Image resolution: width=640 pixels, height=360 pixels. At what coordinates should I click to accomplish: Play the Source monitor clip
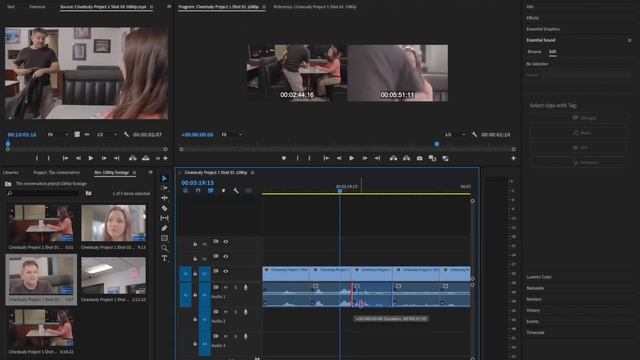point(91,158)
